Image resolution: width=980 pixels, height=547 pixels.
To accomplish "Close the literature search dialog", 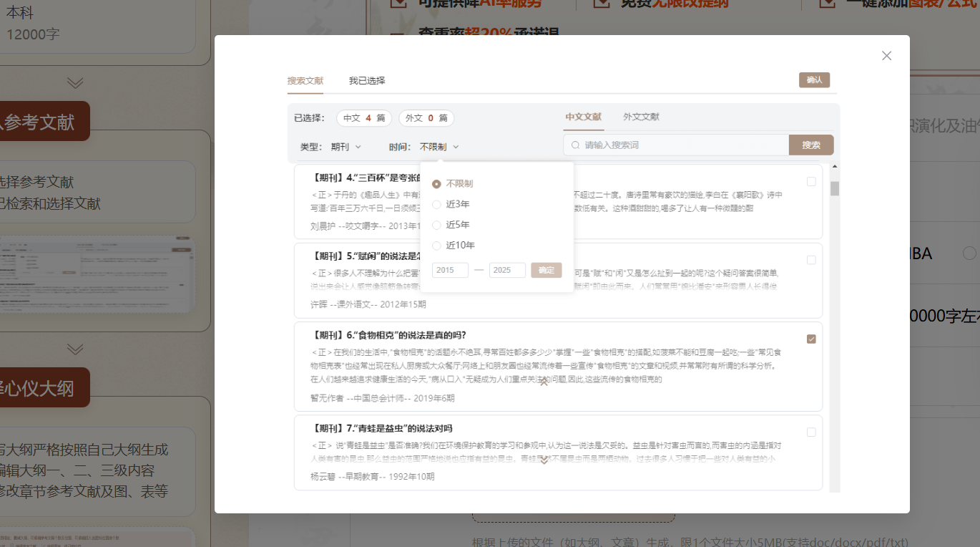I will 886,56.
